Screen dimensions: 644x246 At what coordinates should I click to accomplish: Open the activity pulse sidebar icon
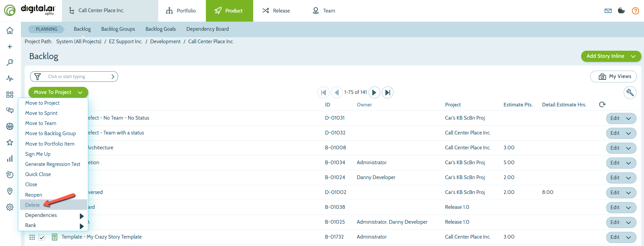coord(10,78)
